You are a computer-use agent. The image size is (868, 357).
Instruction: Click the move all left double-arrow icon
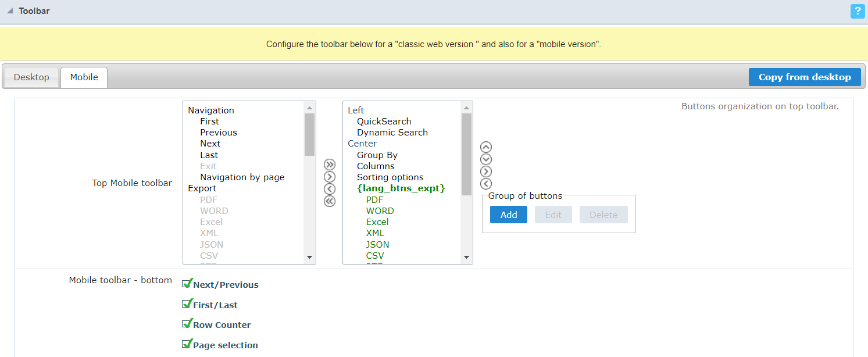(x=330, y=201)
